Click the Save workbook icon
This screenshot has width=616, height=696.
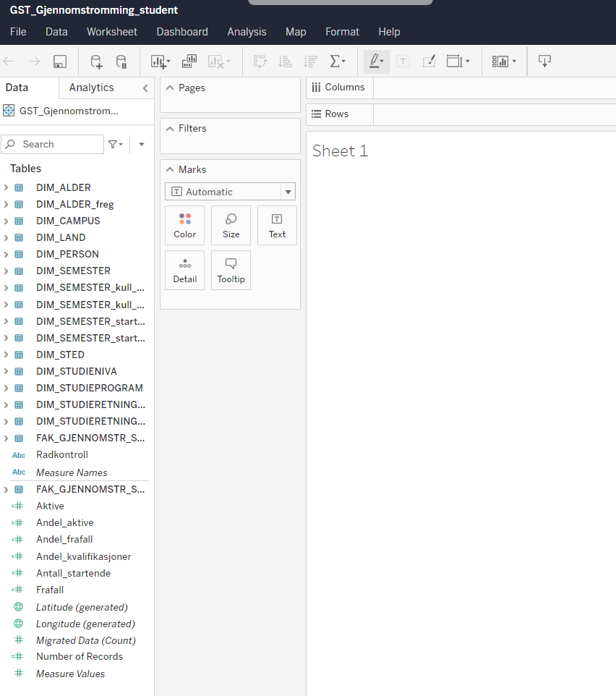coord(60,61)
